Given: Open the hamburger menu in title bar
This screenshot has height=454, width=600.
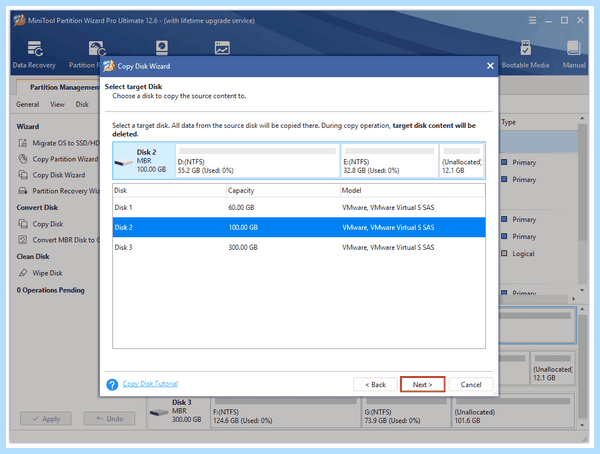Looking at the screenshot, I should click(532, 20).
